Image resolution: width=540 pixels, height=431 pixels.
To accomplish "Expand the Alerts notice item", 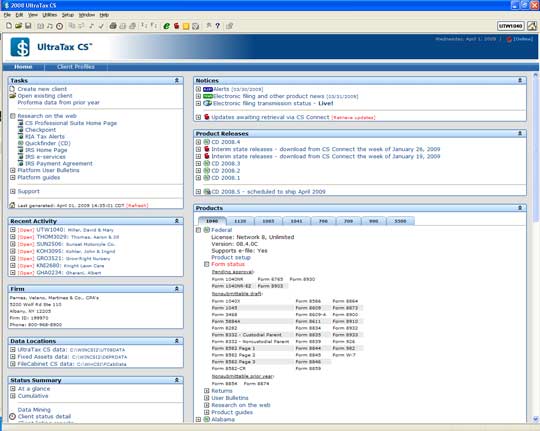I will pos(198,89).
